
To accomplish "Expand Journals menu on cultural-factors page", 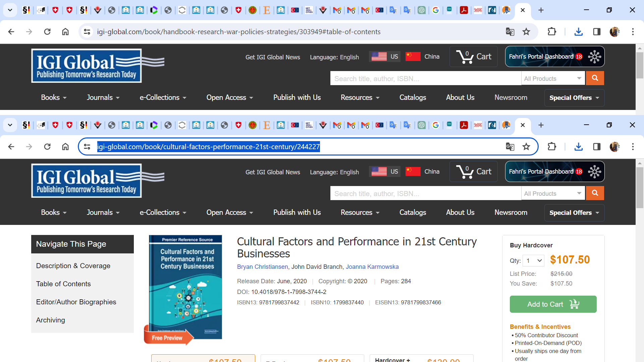I will pyautogui.click(x=103, y=213).
